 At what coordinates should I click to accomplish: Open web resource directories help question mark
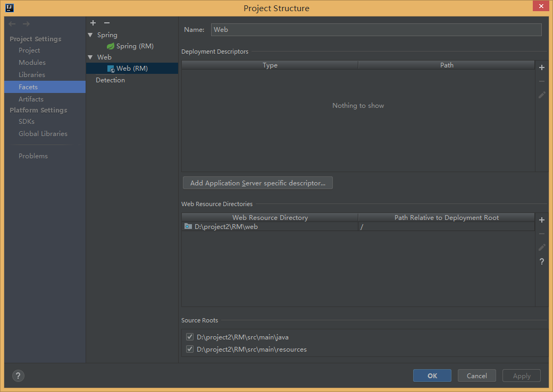click(x=542, y=262)
